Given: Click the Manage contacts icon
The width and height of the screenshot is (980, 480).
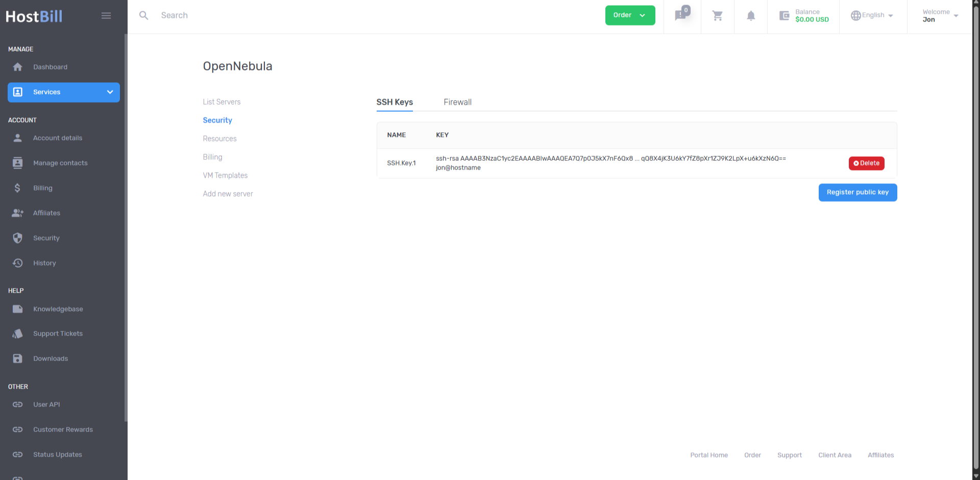Looking at the screenshot, I should click(x=18, y=163).
